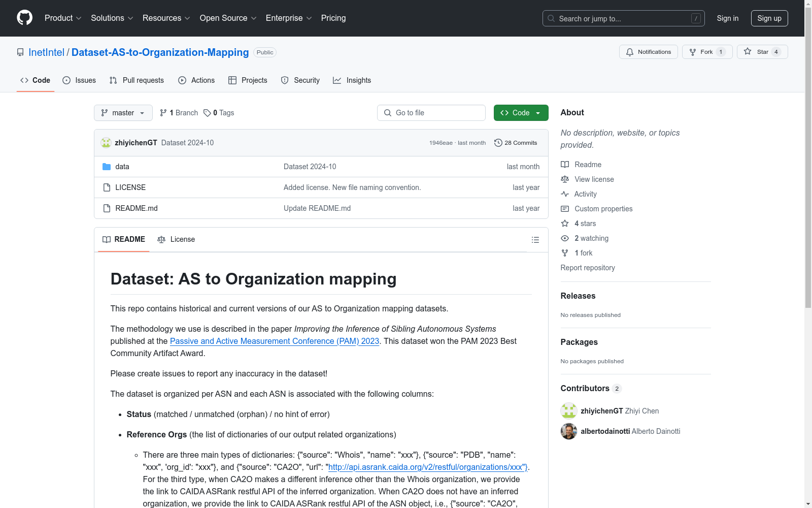This screenshot has height=508, width=812.
Task: Expand the Enterprise menu
Action: tap(289, 18)
